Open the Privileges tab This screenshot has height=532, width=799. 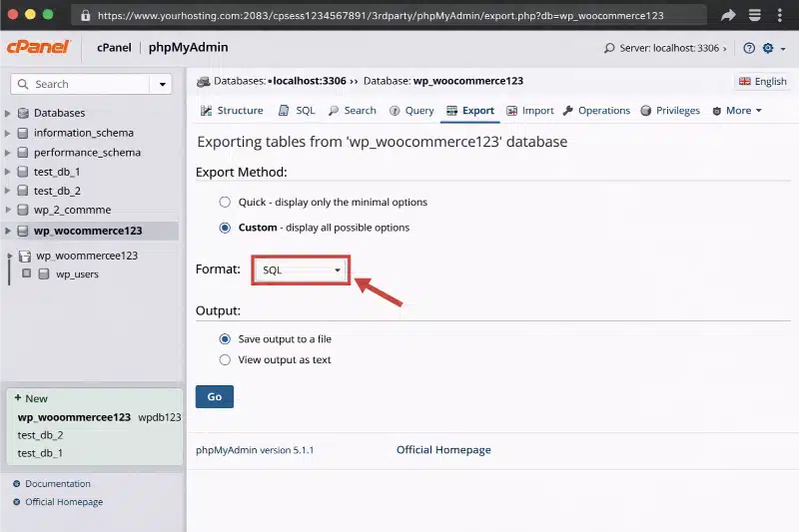[670, 111]
